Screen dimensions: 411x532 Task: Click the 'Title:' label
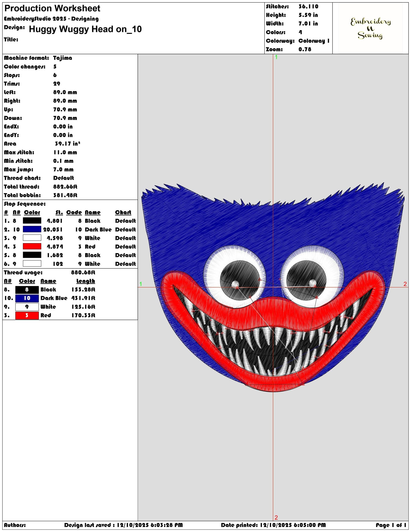pyautogui.click(x=11, y=39)
